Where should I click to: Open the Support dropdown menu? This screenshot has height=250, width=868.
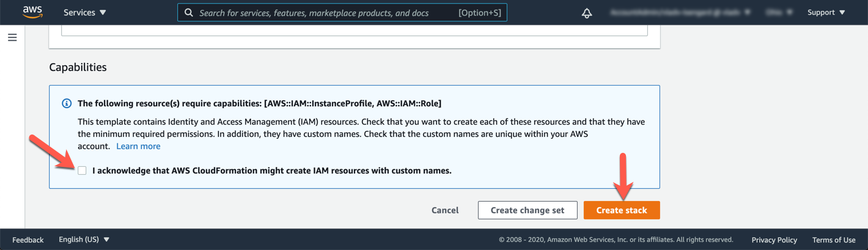tap(826, 12)
